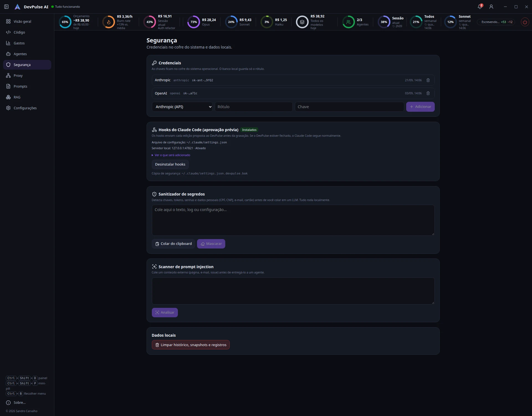
Task: Open the user account icon
Action: [x=491, y=7]
